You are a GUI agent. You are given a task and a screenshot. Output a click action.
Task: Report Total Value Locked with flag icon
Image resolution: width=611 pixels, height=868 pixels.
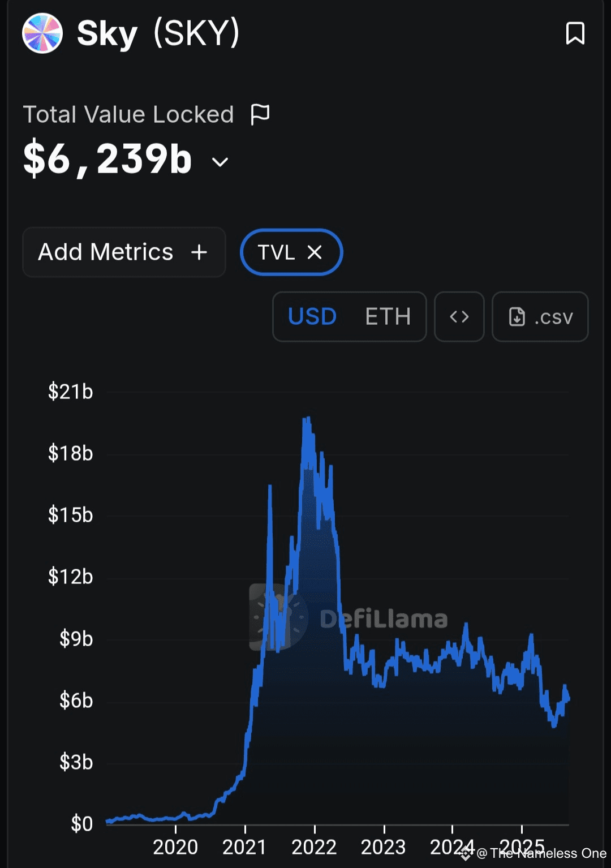260,114
